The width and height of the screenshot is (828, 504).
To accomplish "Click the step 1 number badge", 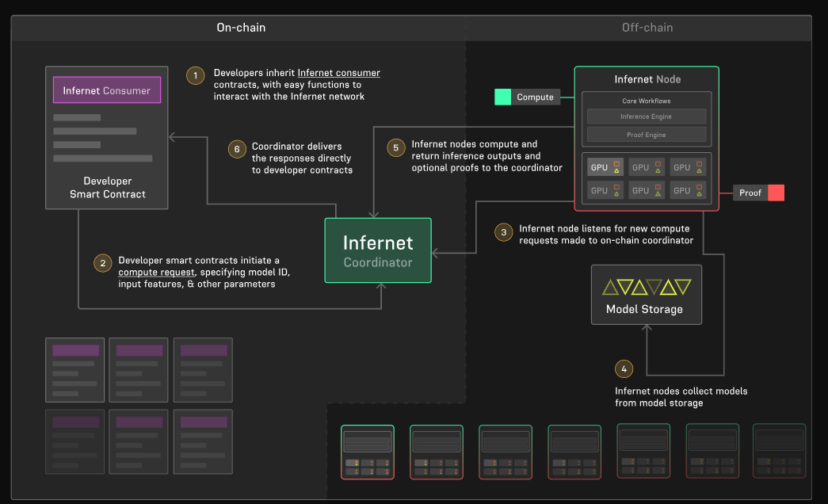I will (x=195, y=76).
